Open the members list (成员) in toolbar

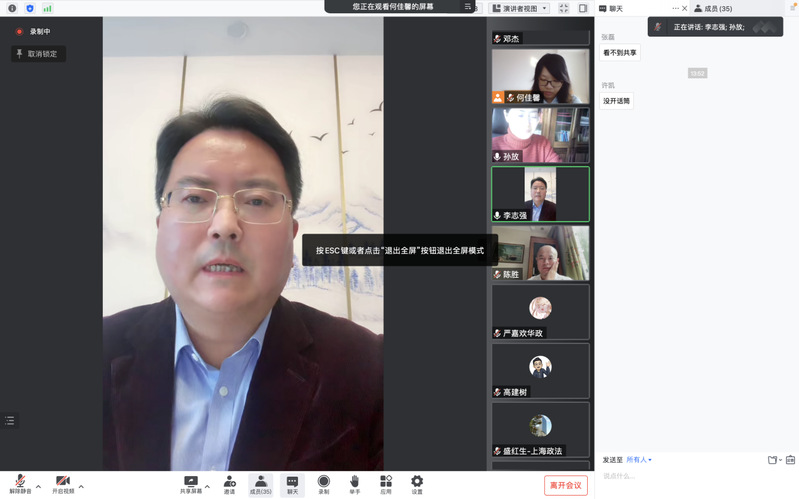[260, 484]
